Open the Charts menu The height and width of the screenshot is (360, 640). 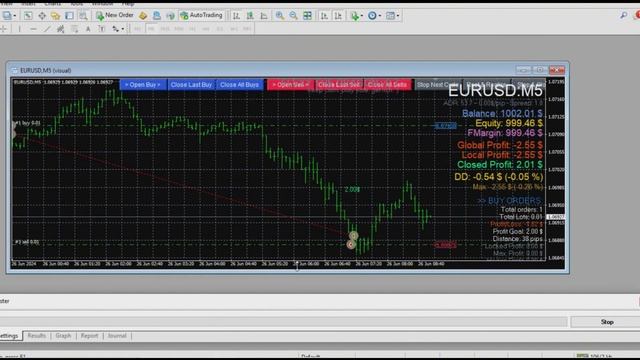[x=52, y=3]
